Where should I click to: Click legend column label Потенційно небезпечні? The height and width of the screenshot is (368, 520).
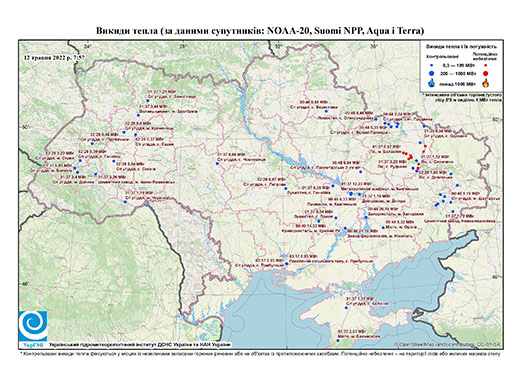(x=485, y=56)
